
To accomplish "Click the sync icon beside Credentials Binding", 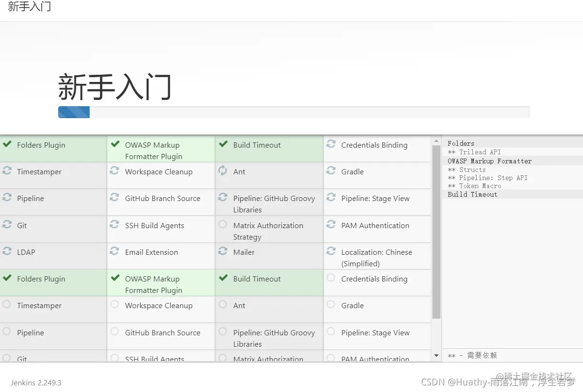I will (331, 144).
